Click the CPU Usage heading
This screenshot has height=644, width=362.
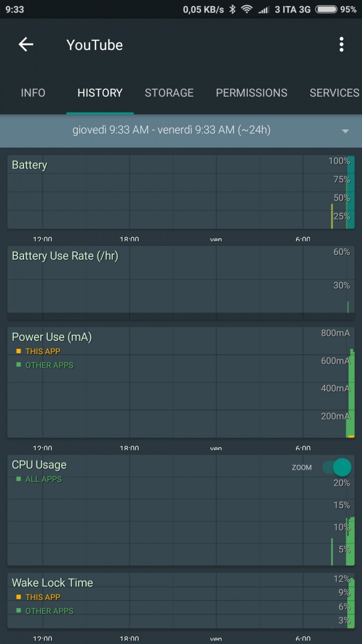pyautogui.click(x=39, y=465)
